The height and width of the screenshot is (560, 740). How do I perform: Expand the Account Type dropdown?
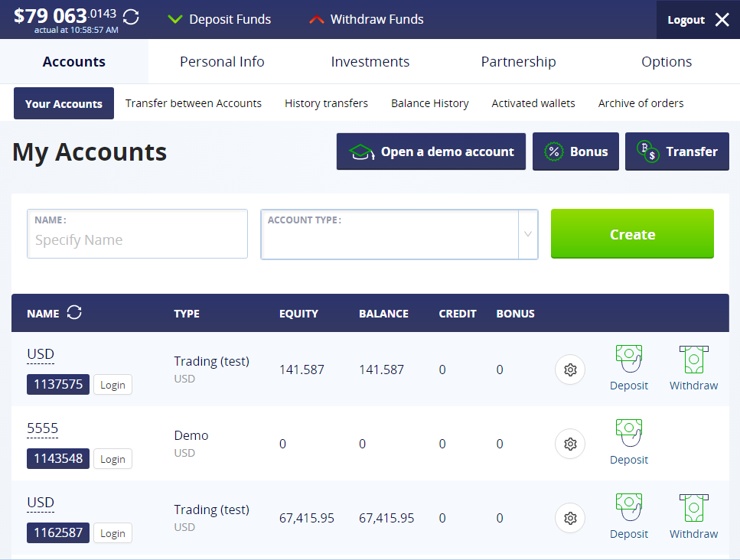528,234
